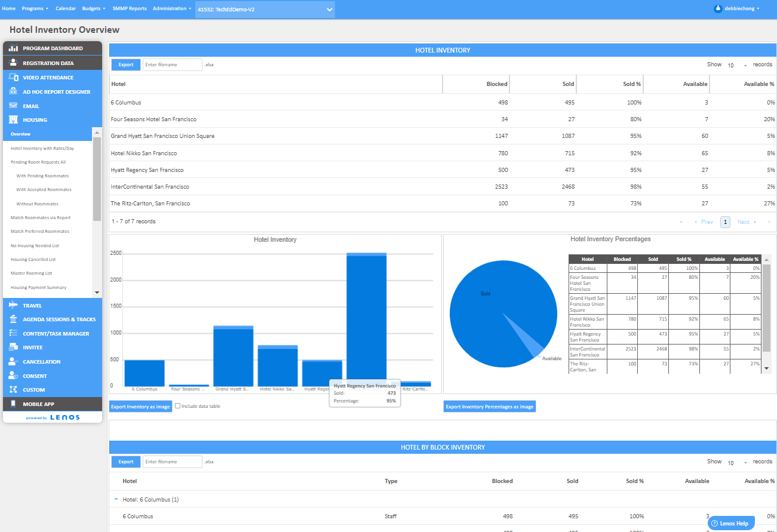777x532 pixels.
Task: Open the Show records dropdown in Hotel Inventory
Action: click(x=737, y=65)
